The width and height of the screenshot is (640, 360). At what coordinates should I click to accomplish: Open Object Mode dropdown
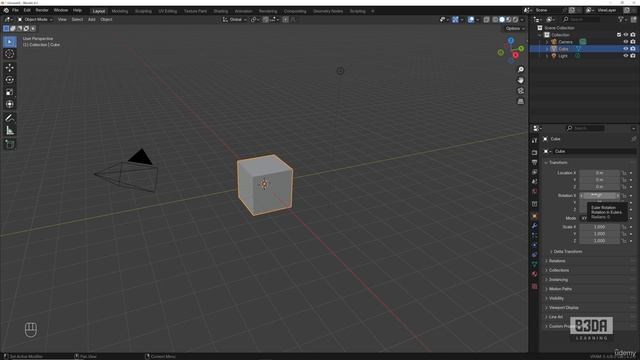pos(35,20)
